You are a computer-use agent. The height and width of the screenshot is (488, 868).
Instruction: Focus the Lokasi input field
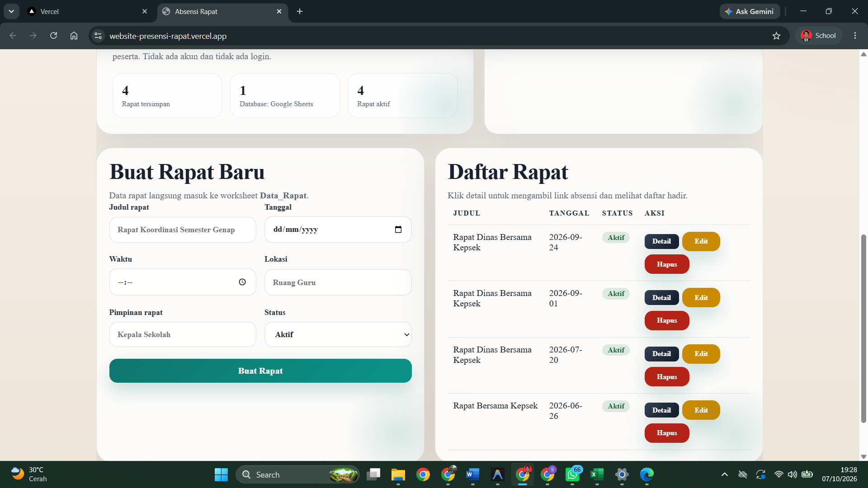pyautogui.click(x=338, y=282)
